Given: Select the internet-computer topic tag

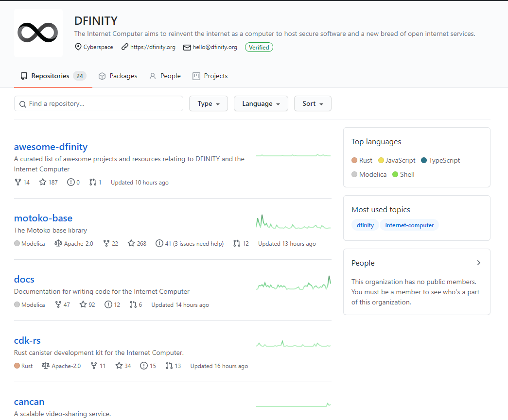Looking at the screenshot, I should 409,225.
